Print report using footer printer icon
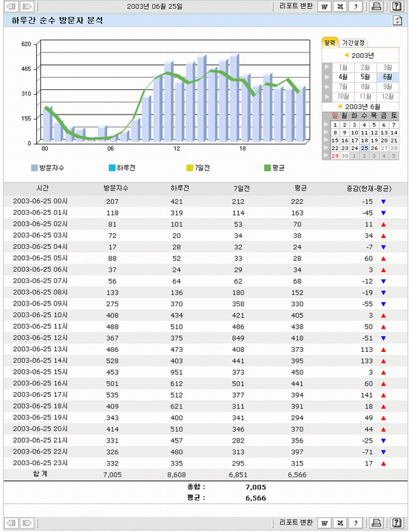 (376, 522)
